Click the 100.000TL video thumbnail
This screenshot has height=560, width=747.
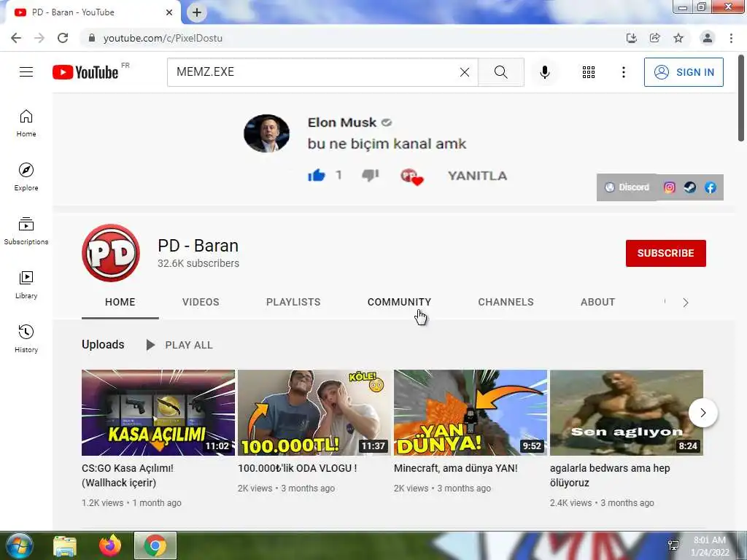tap(314, 413)
